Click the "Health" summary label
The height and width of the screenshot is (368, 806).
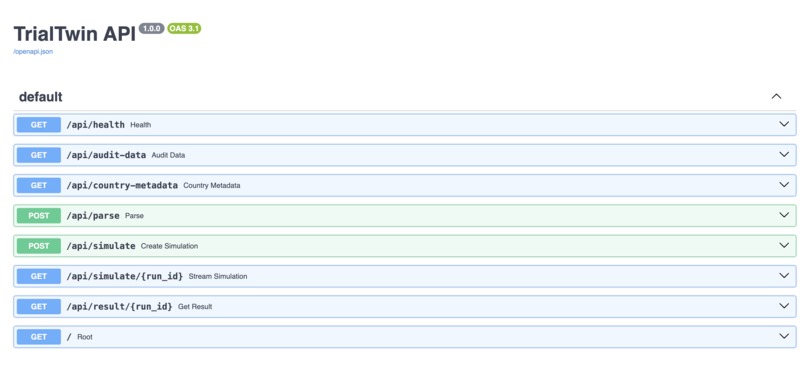[x=140, y=125]
